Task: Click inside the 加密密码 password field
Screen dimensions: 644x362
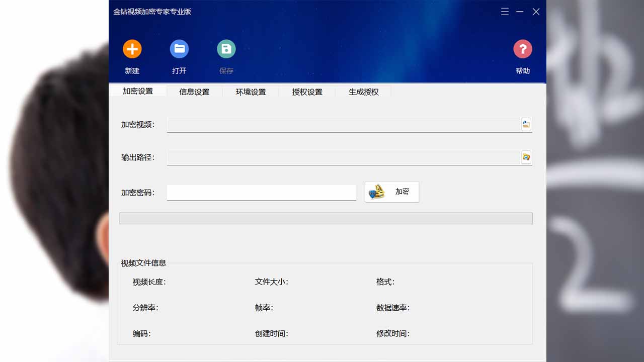Action: point(262,192)
